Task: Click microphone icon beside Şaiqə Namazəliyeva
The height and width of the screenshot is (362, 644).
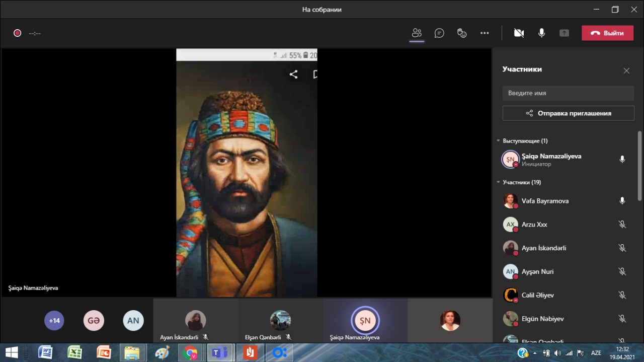Action: [622, 160]
